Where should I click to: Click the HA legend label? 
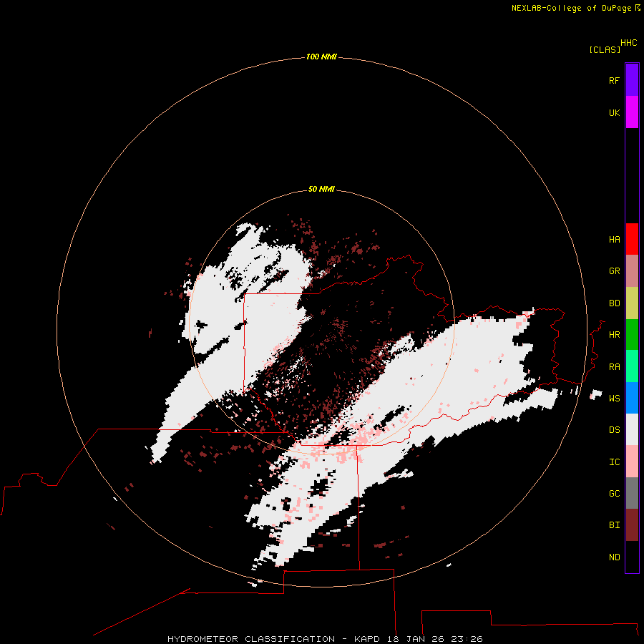(x=614, y=240)
